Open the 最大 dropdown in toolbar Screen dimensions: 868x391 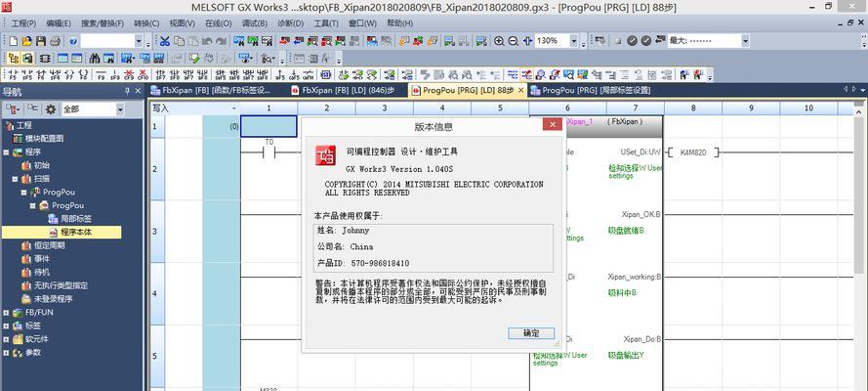pyautogui.click(x=745, y=41)
